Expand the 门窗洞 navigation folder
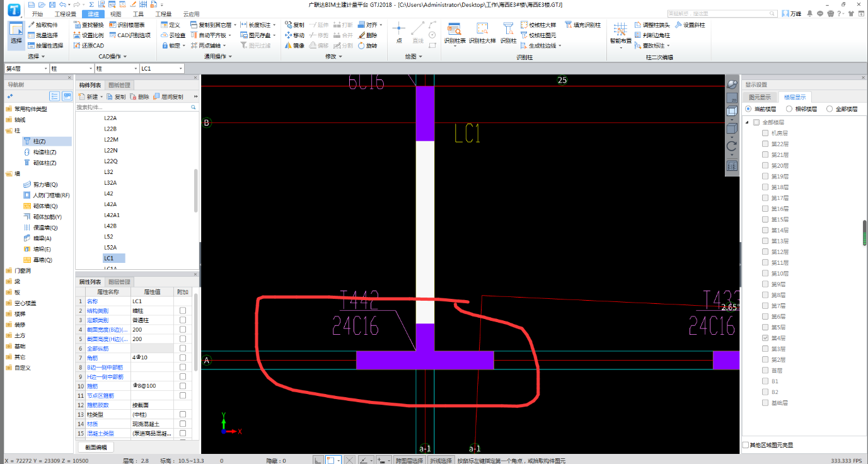The height and width of the screenshot is (464, 868). [x=9, y=270]
